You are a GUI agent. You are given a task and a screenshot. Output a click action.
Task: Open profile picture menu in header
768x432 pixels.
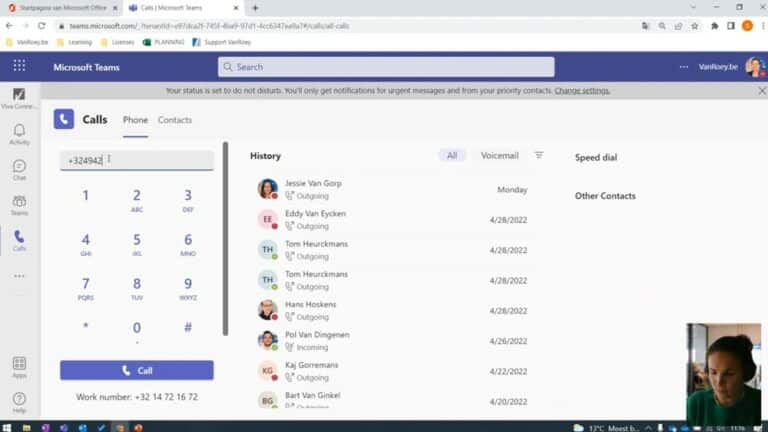(755, 67)
